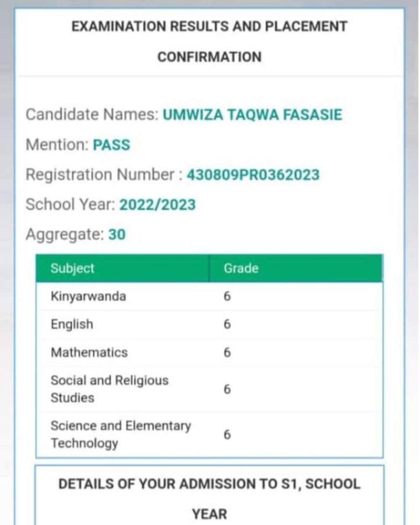The height and width of the screenshot is (525, 420).
Task: Click the Grade column header
Action: [x=241, y=268]
